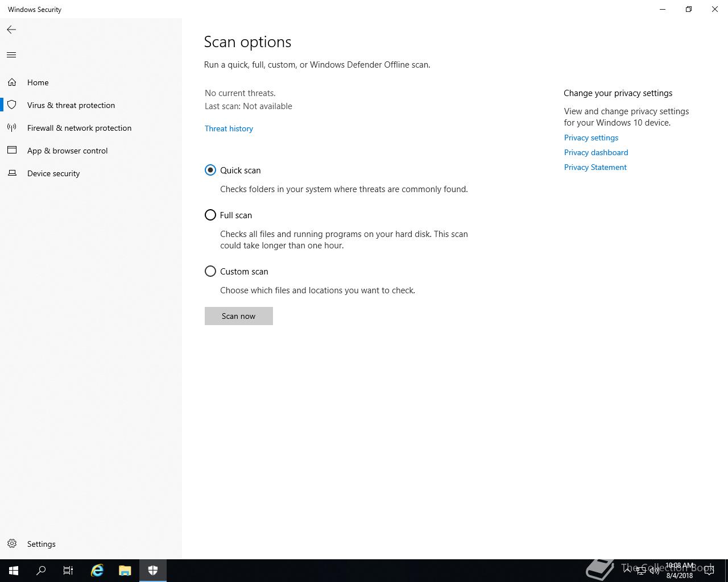
Task: Open App & browser control section
Action: tap(91, 151)
